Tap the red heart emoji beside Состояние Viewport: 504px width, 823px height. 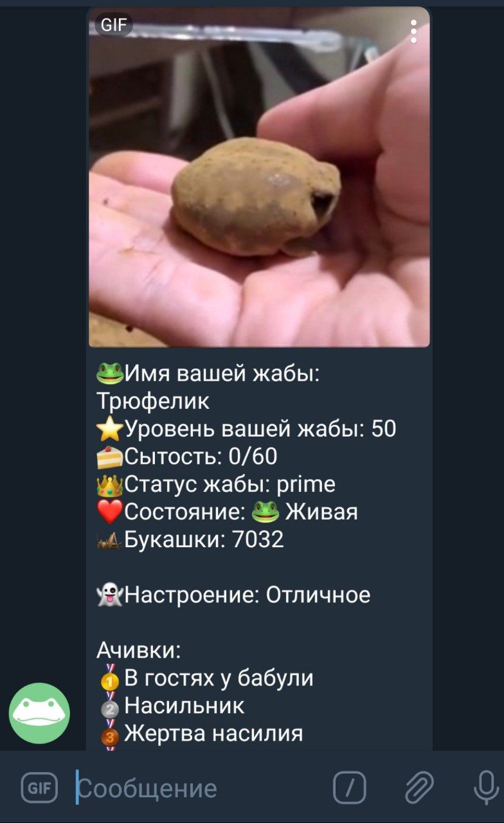tap(110, 512)
